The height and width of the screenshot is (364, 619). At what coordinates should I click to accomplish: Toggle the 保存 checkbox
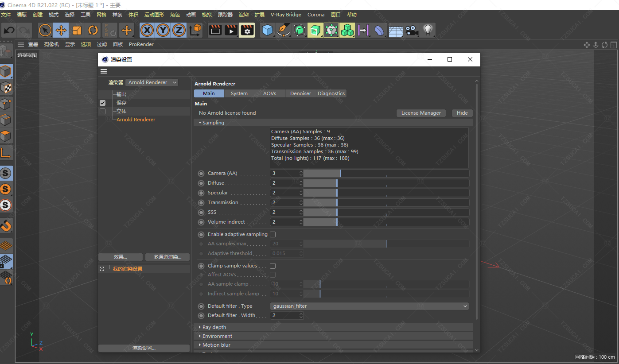point(103,103)
